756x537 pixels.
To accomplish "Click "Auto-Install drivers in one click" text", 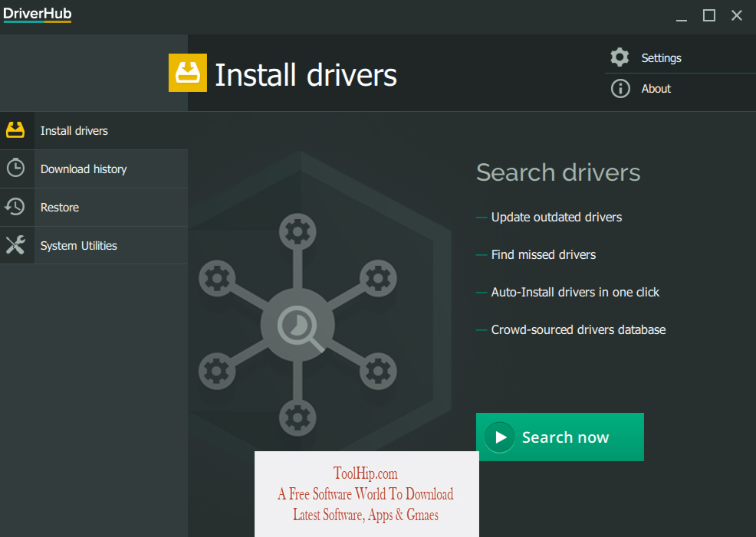I will (575, 293).
